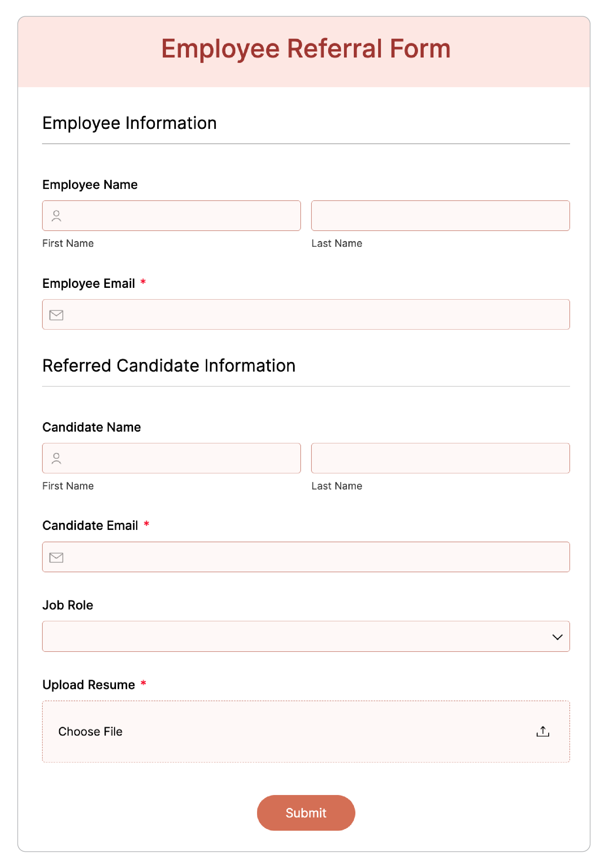
Task: Select the Employee Information section heading
Action: [129, 123]
